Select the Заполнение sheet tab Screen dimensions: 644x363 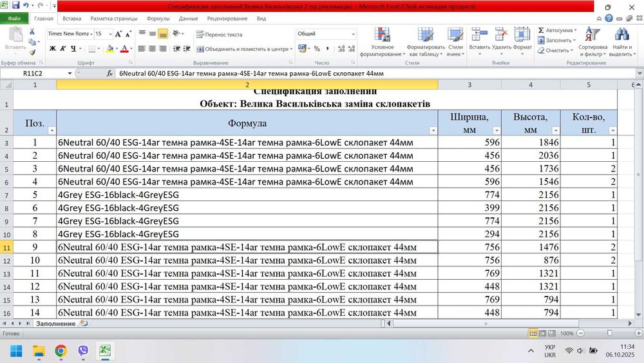click(x=55, y=324)
